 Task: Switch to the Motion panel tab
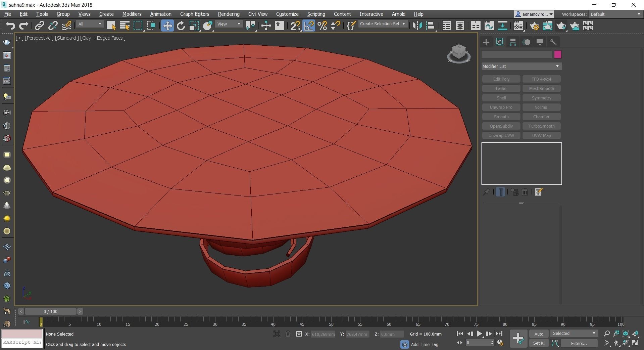[526, 42]
